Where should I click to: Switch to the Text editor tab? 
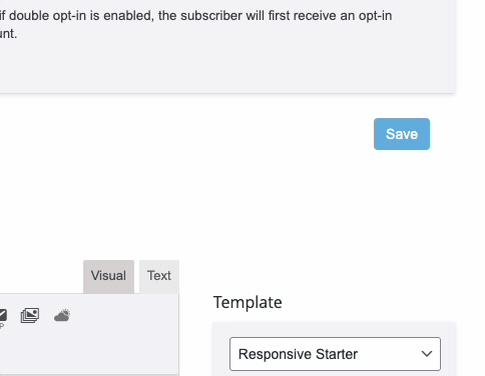point(159,276)
